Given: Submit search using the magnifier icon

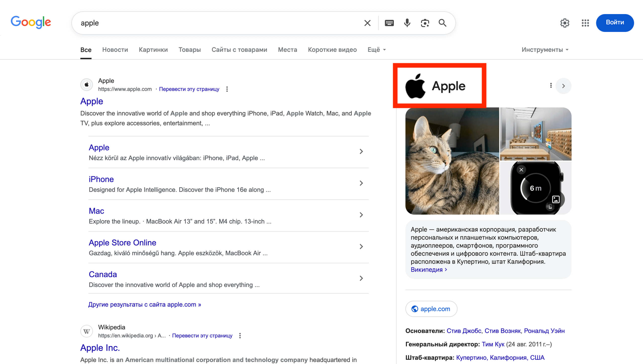Looking at the screenshot, I should 443,23.
